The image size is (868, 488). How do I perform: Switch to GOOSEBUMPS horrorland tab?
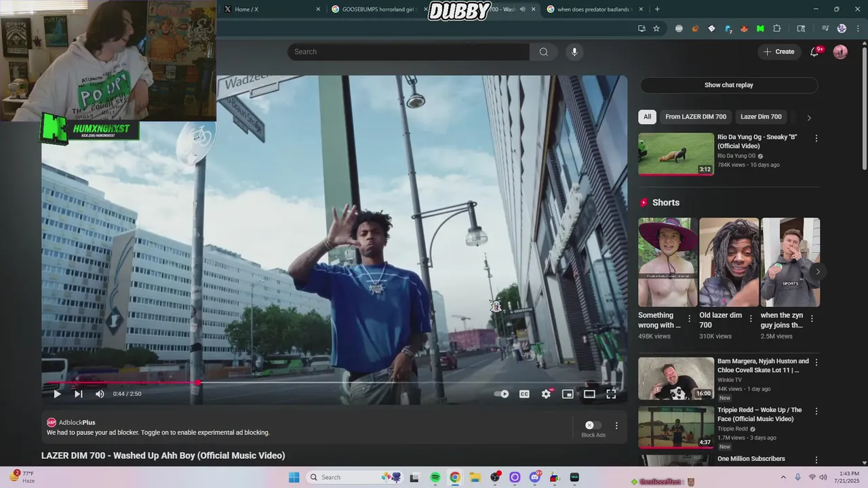click(378, 9)
